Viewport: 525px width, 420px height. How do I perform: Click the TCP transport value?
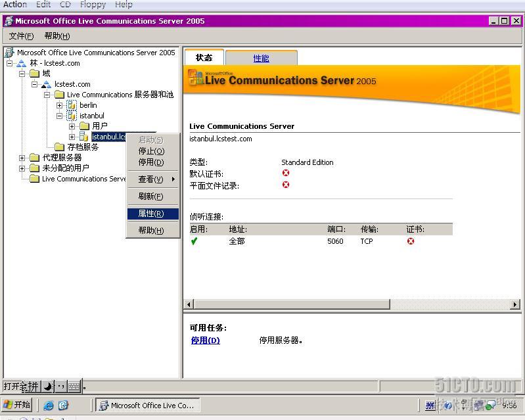click(367, 241)
